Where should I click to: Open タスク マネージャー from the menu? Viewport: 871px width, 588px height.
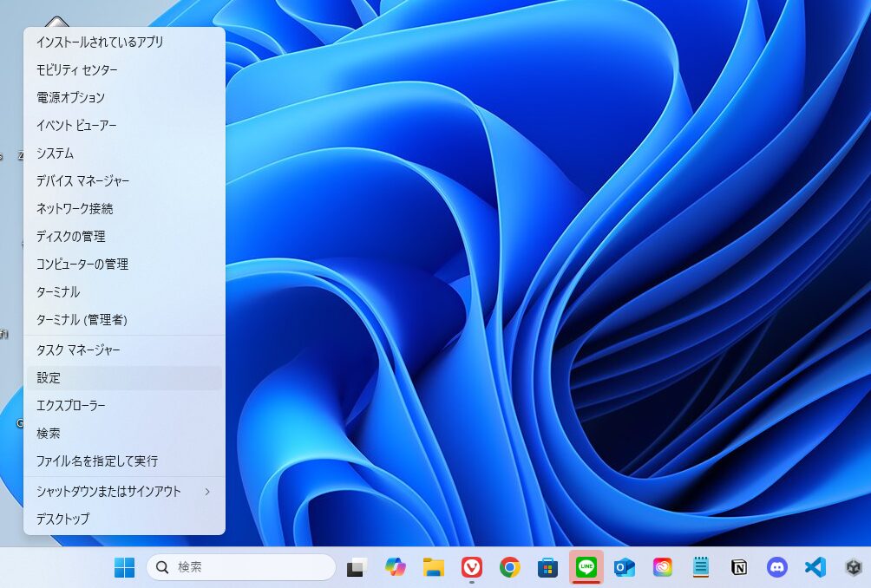click(x=78, y=350)
